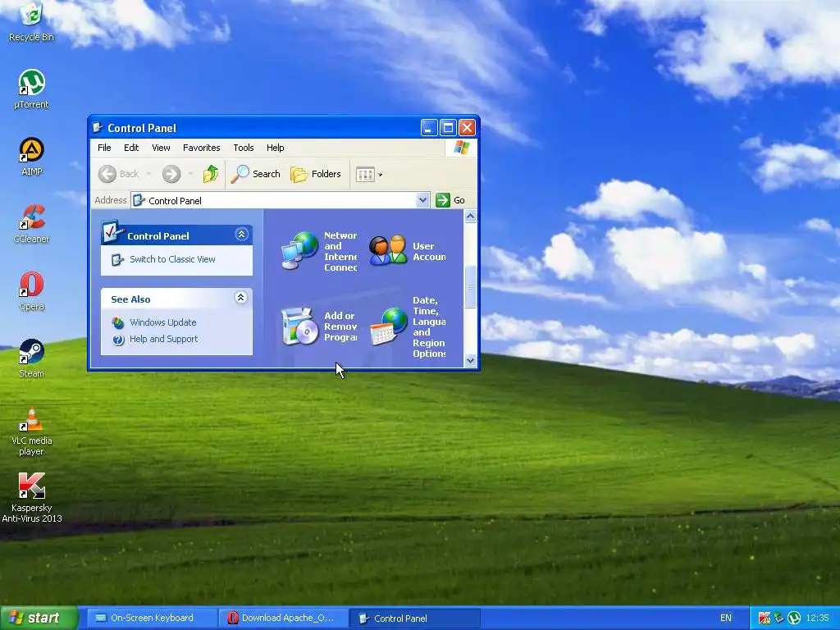Open the User Accounts category
The height and width of the screenshot is (630, 840).
[409, 251]
